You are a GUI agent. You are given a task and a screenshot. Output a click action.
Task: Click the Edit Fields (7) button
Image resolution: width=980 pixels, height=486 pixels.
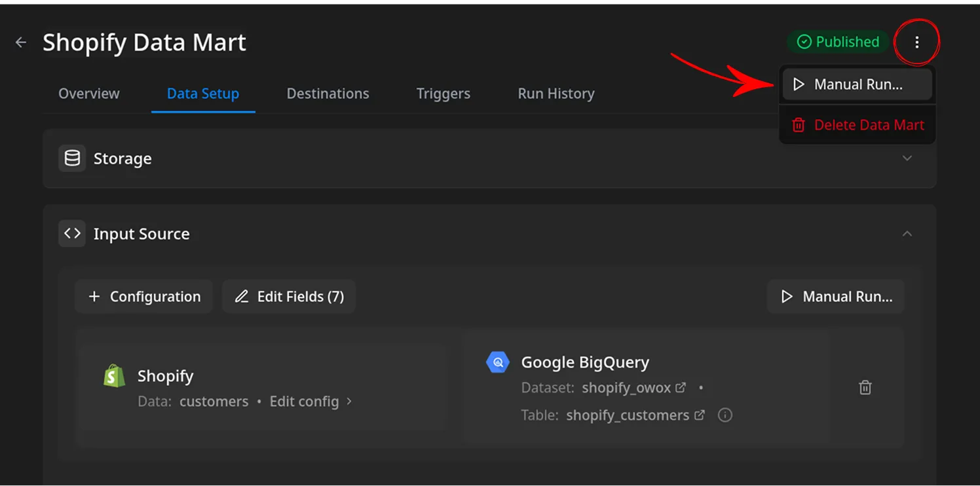[289, 296]
